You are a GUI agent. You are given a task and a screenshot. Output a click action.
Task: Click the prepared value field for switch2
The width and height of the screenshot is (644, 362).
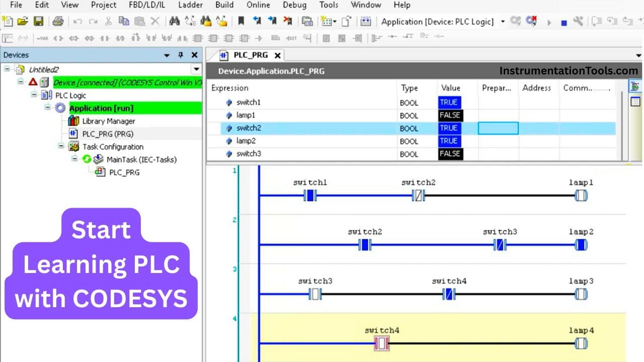(498, 128)
